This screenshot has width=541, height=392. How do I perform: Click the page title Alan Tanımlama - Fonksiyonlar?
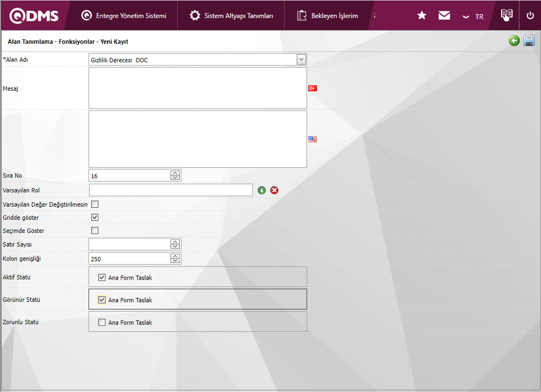coord(68,42)
